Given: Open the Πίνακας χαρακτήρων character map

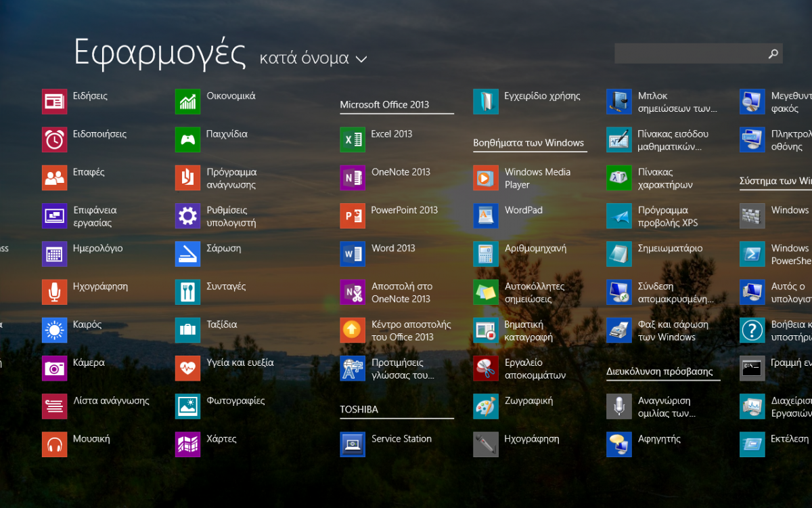Looking at the screenshot, I should pyautogui.click(x=619, y=177).
